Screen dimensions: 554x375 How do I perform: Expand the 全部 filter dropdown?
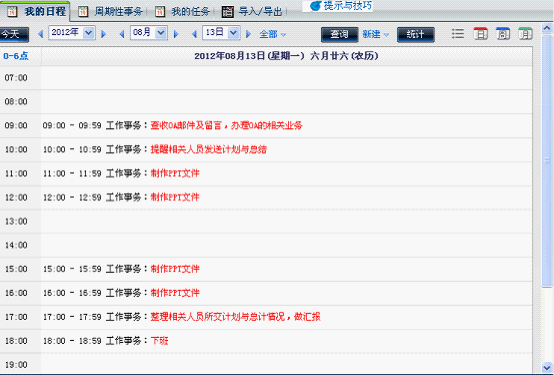coord(273,34)
